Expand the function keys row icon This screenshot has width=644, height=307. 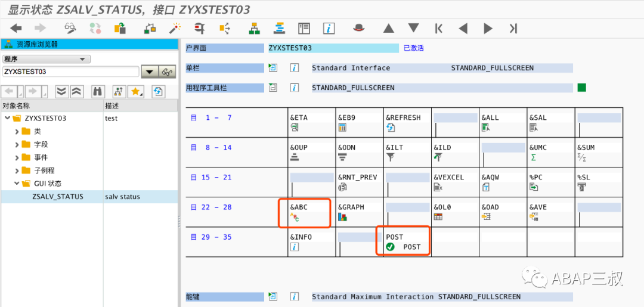[x=273, y=296]
